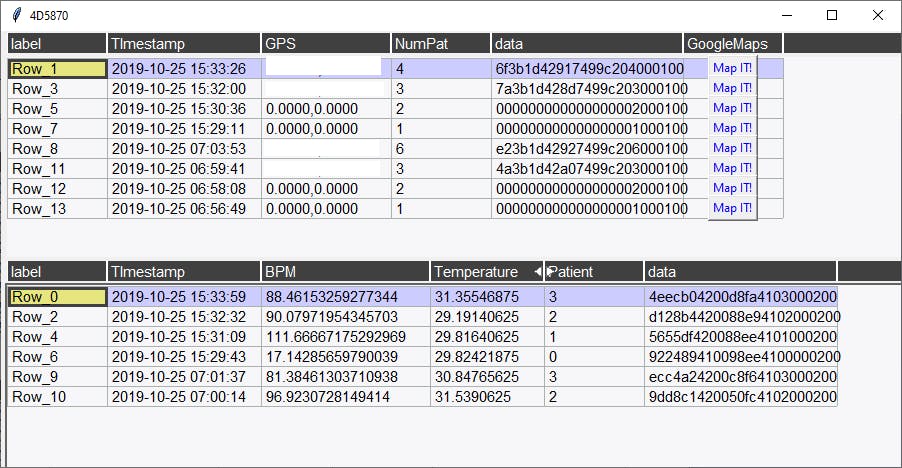
Task: Click window title 4D5870
Action: click(49, 16)
